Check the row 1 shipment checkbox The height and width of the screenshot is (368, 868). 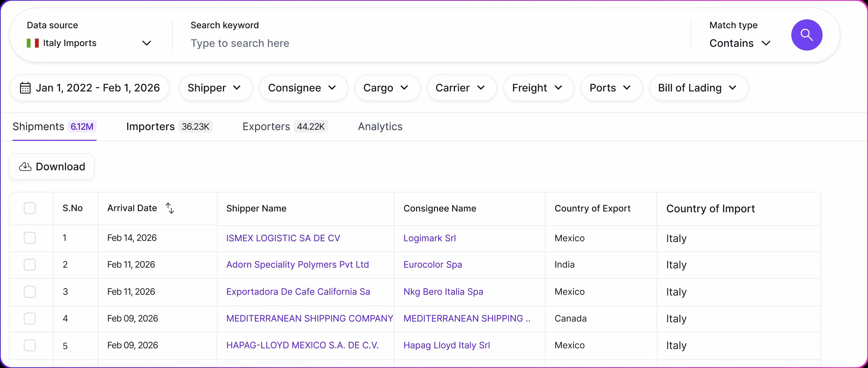click(x=30, y=238)
